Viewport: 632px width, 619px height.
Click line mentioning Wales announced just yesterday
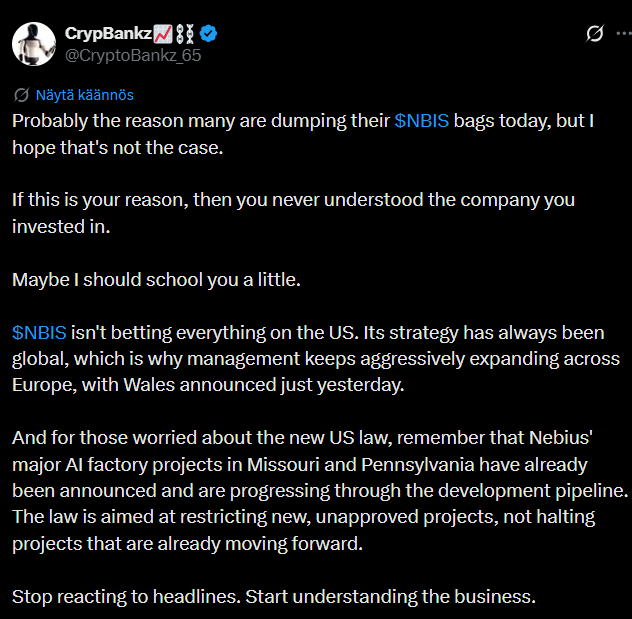coord(208,385)
